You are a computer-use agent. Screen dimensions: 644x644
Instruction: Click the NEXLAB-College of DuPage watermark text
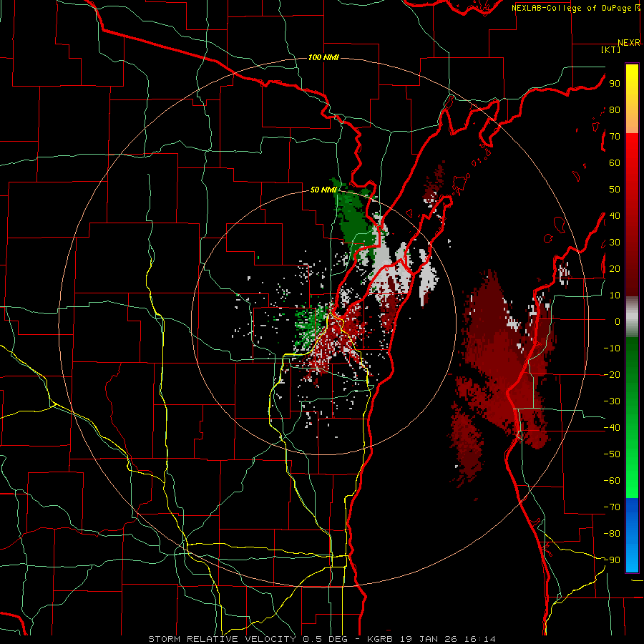tap(575, 8)
